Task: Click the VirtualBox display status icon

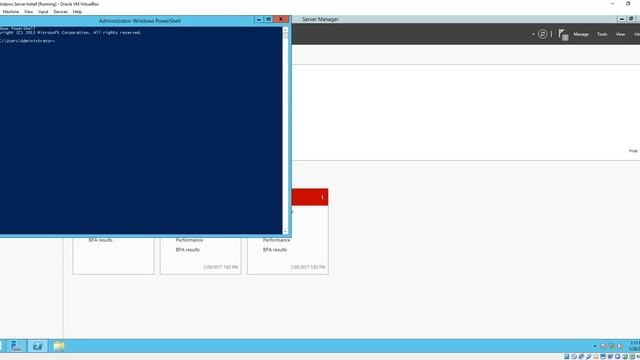Action: click(x=603, y=357)
